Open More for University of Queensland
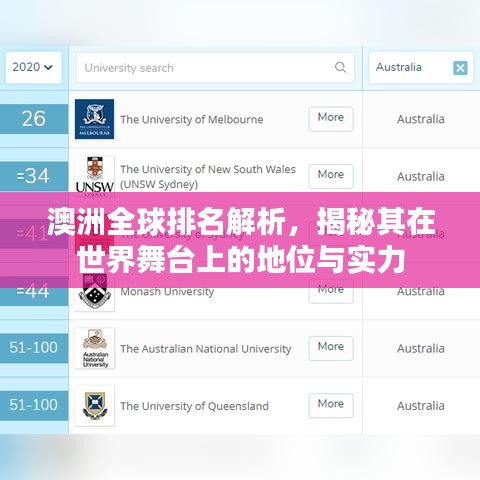 pos(331,405)
